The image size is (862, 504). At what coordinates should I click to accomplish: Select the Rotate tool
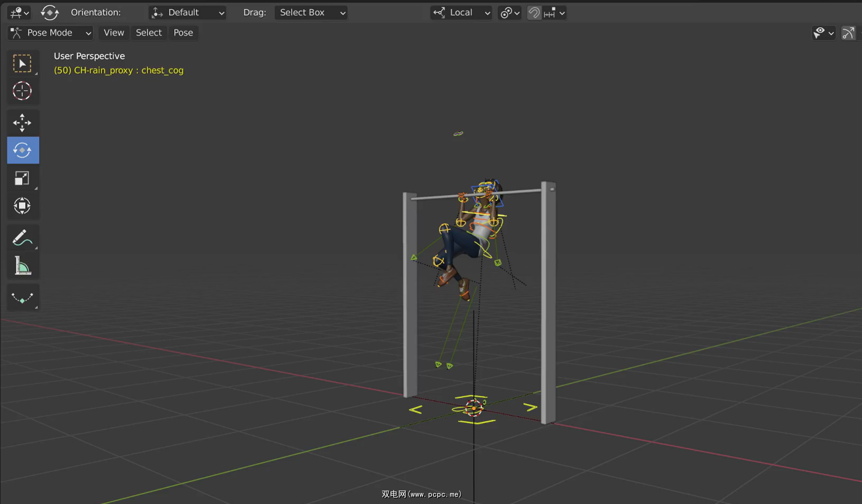tap(23, 150)
